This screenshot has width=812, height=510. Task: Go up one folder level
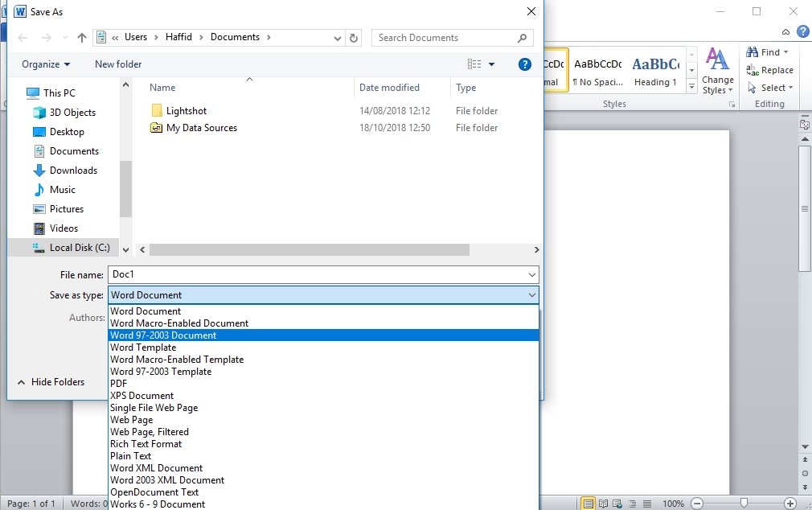(x=82, y=38)
